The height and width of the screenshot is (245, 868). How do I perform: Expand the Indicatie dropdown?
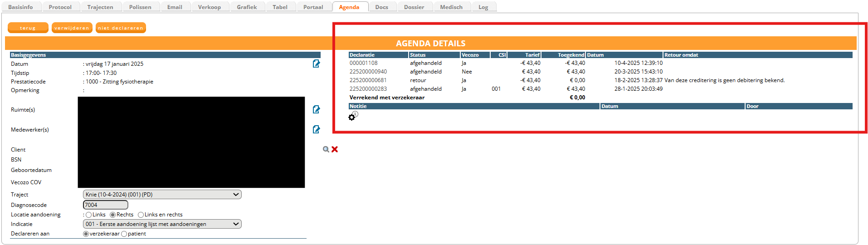(162, 224)
